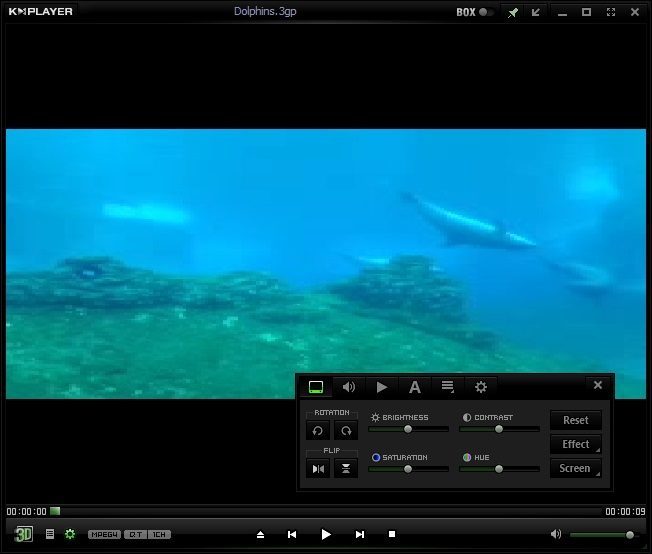
Task: Click the seek bar timeline
Action: [x=325, y=511]
